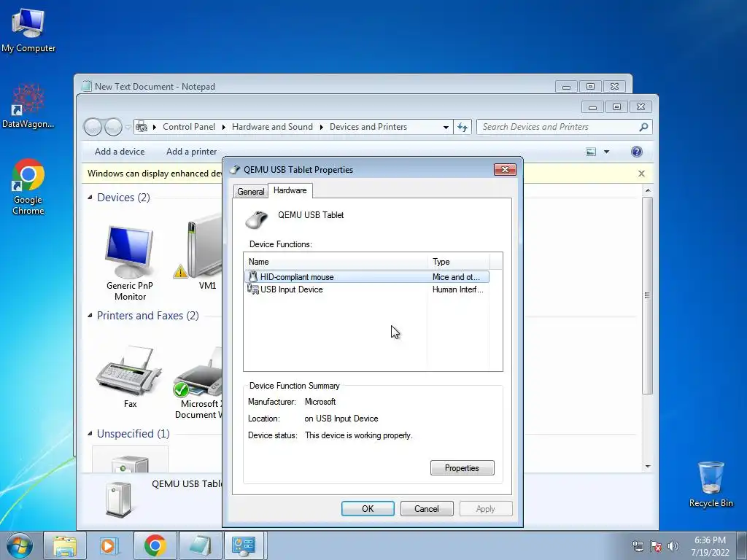Click Hardware and Sound breadcrumb
Image resolution: width=747 pixels, height=560 pixels.
coord(272,127)
